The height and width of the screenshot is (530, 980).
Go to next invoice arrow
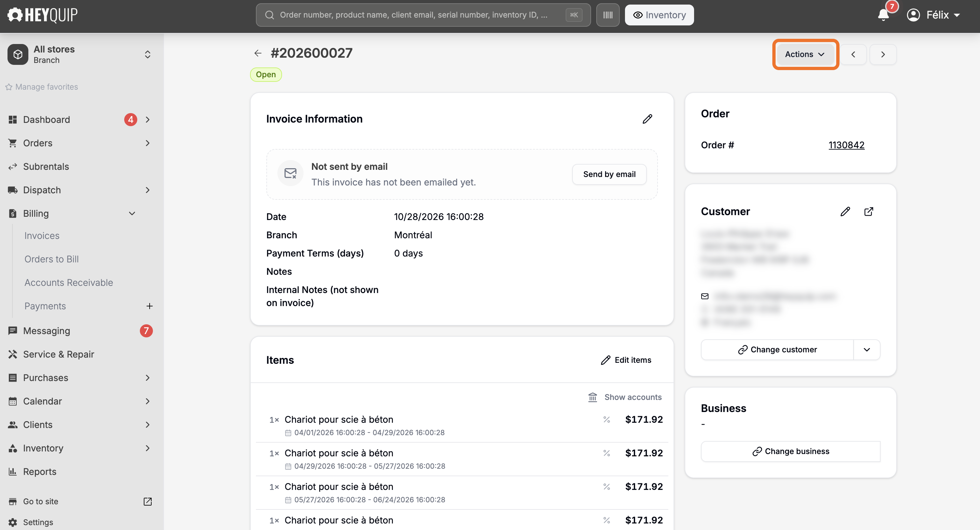(x=883, y=54)
